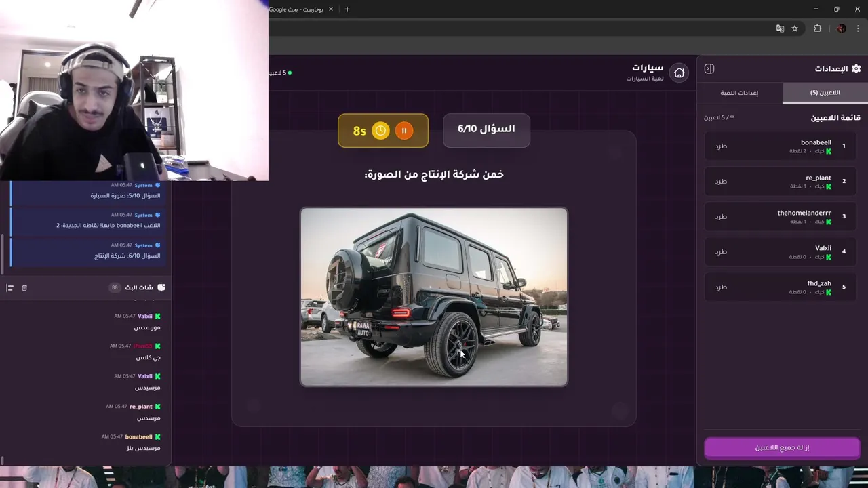Click the سيارات game title
868x488 pixels.
648,68
